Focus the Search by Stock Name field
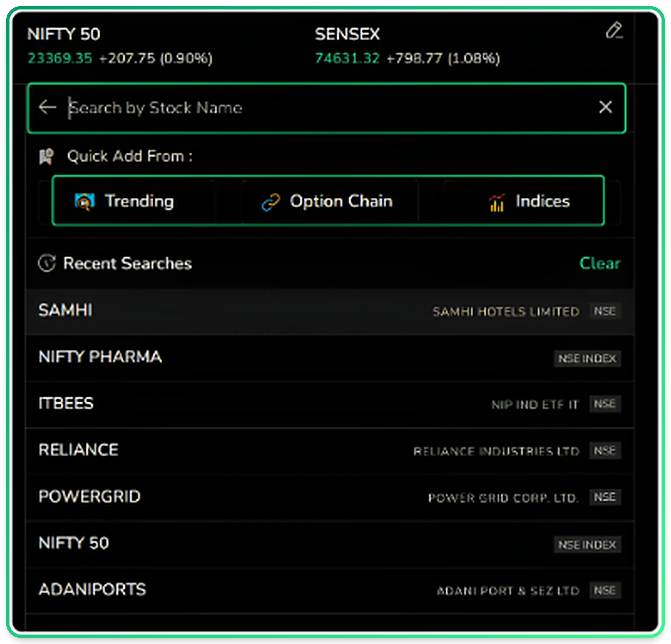This screenshot has width=671, height=644. [327, 108]
